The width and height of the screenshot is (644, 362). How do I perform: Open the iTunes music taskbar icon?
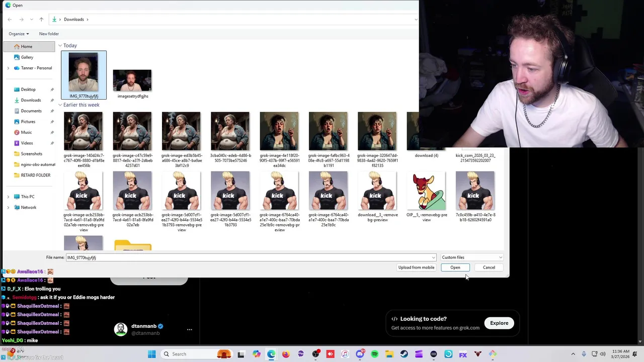pyautogui.click(x=345, y=354)
